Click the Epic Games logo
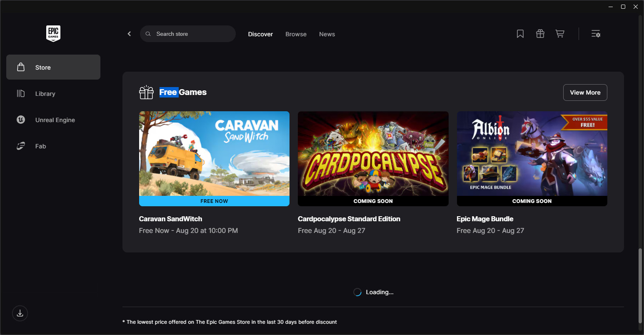The width and height of the screenshot is (644, 335). tap(53, 33)
